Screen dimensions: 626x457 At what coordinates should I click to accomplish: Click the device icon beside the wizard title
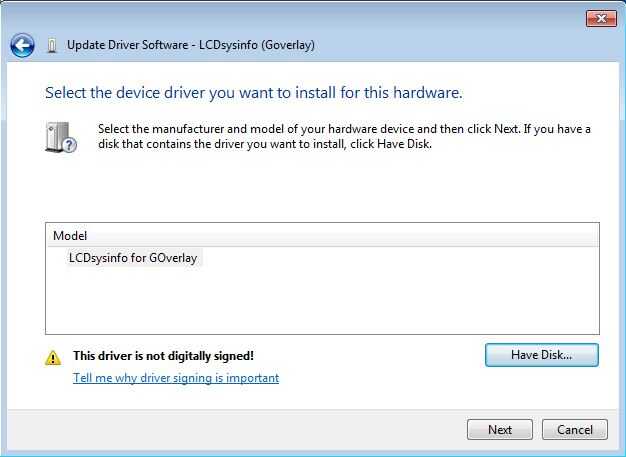(x=52, y=45)
